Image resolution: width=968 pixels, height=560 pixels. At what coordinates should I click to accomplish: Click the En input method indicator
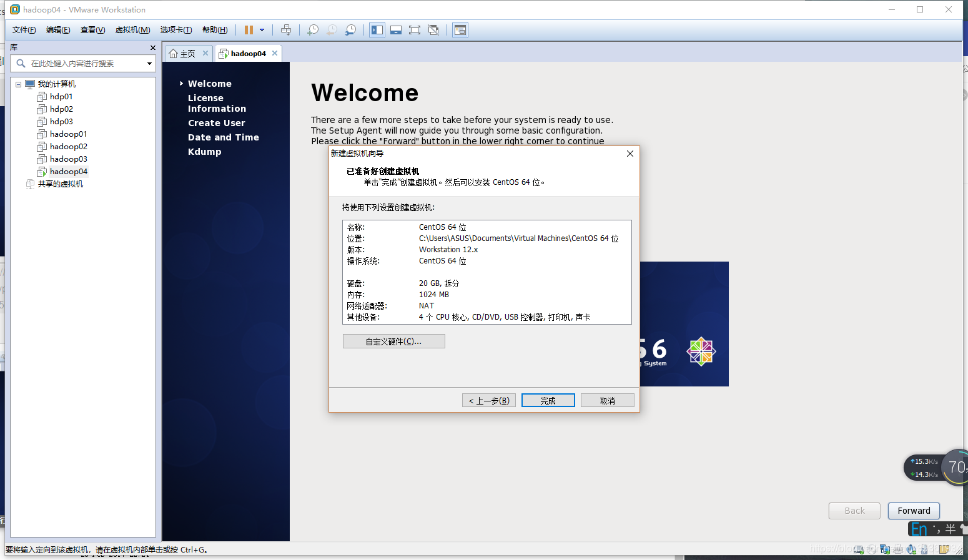(x=919, y=529)
